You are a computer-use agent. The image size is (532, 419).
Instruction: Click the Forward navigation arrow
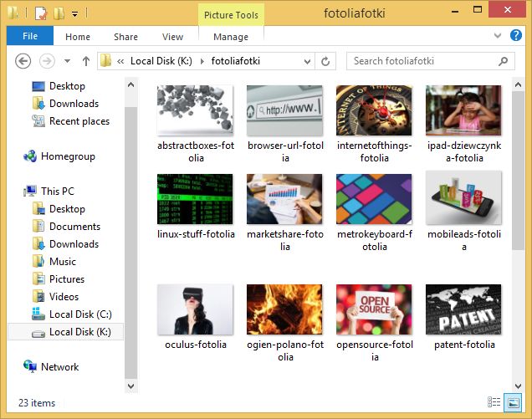pos(47,61)
